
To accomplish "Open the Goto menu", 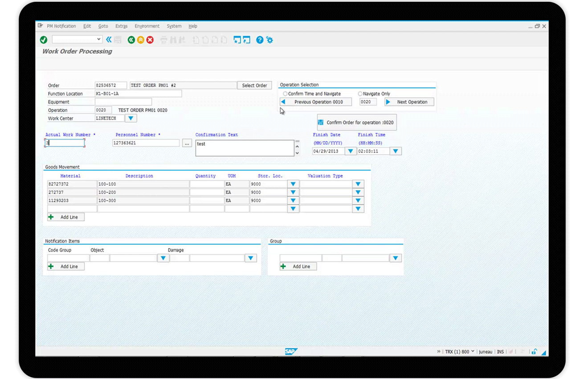I will point(103,26).
